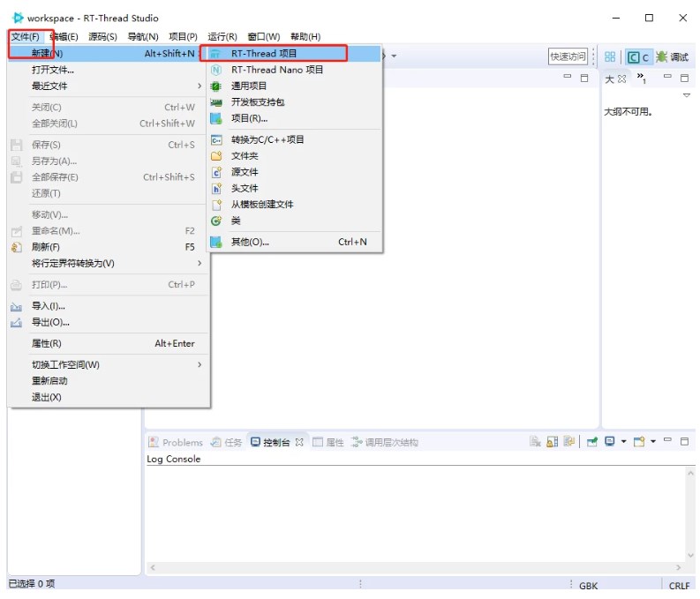700x599 pixels.
Task: Open the 导航(N) menu
Action: [x=143, y=36]
